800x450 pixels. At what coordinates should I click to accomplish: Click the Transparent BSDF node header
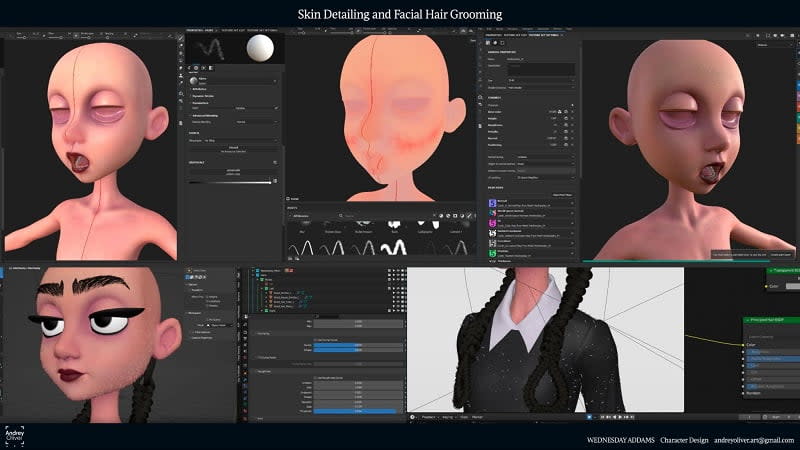pyautogui.click(x=784, y=270)
